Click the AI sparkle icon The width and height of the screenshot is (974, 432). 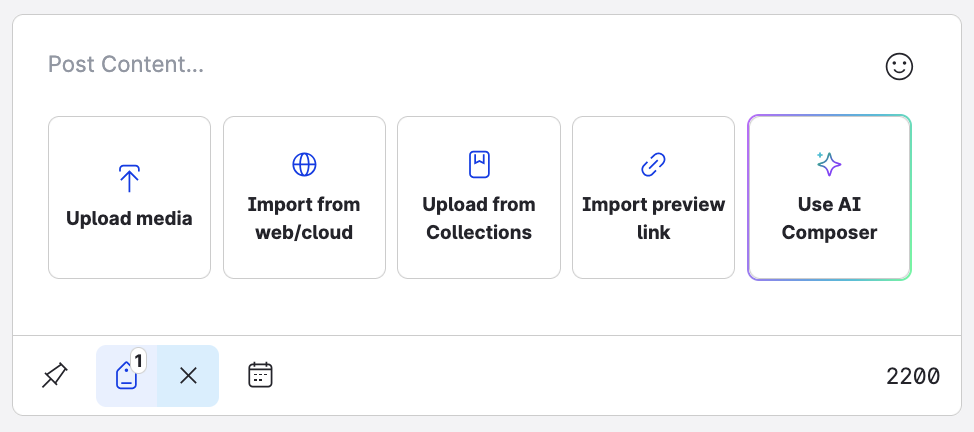click(x=829, y=164)
